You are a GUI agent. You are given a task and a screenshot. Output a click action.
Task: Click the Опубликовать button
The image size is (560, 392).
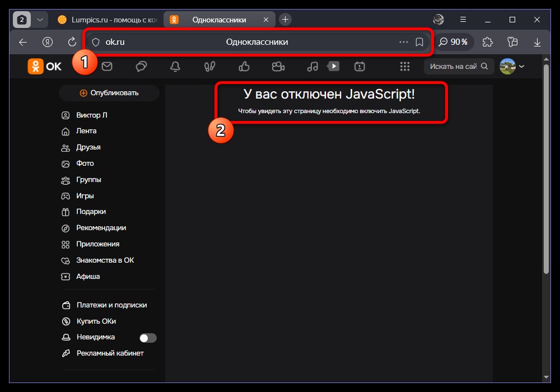pos(109,93)
